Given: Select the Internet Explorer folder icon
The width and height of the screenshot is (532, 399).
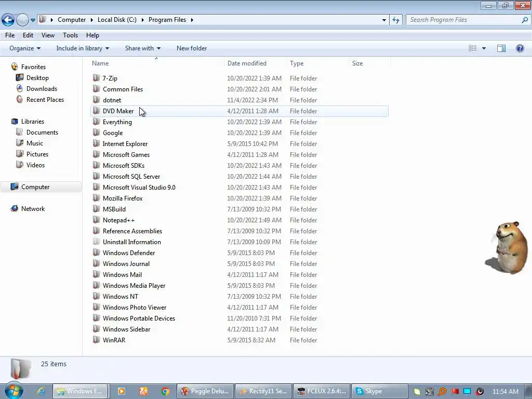Looking at the screenshot, I should [x=96, y=143].
